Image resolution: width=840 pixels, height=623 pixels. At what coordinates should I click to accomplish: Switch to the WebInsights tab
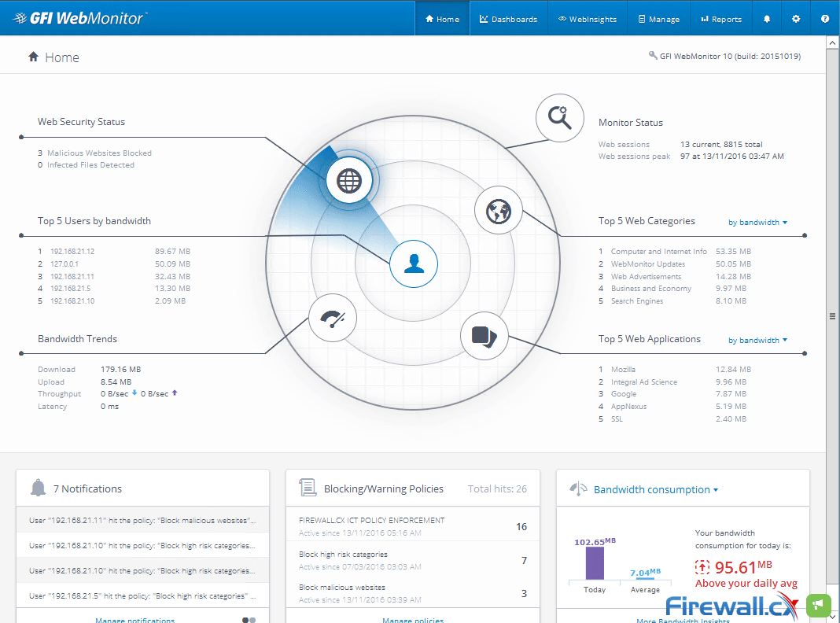[x=588, y=19]
